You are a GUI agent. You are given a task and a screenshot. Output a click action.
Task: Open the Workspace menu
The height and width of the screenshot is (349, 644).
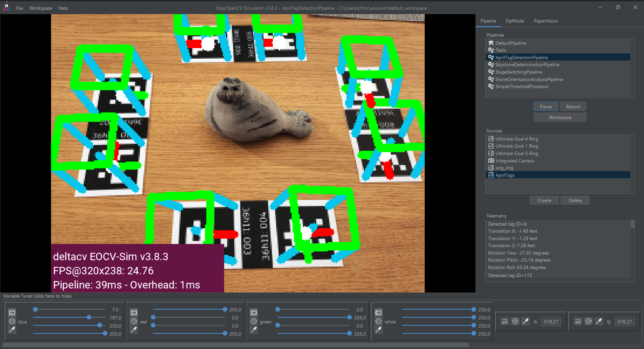(x=41, y=8)
